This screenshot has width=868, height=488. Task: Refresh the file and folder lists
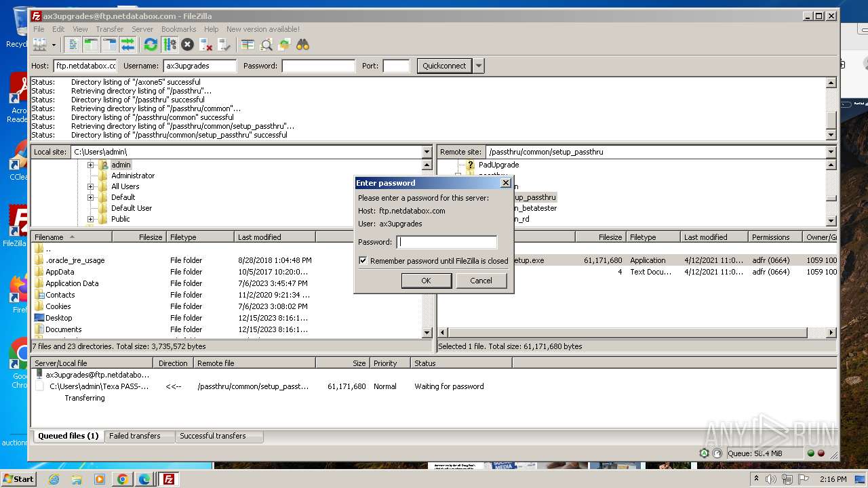point(151,45)
